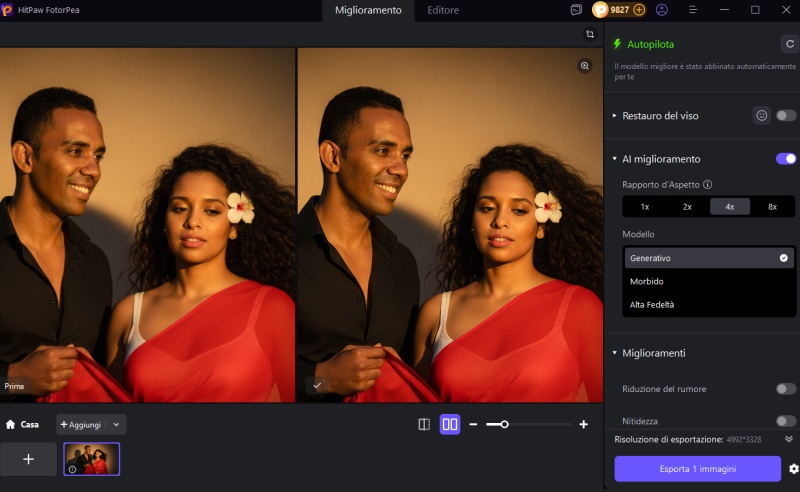Switch to the Editore tab
This screenshot has width=800, height=492.
coord(443,10)
